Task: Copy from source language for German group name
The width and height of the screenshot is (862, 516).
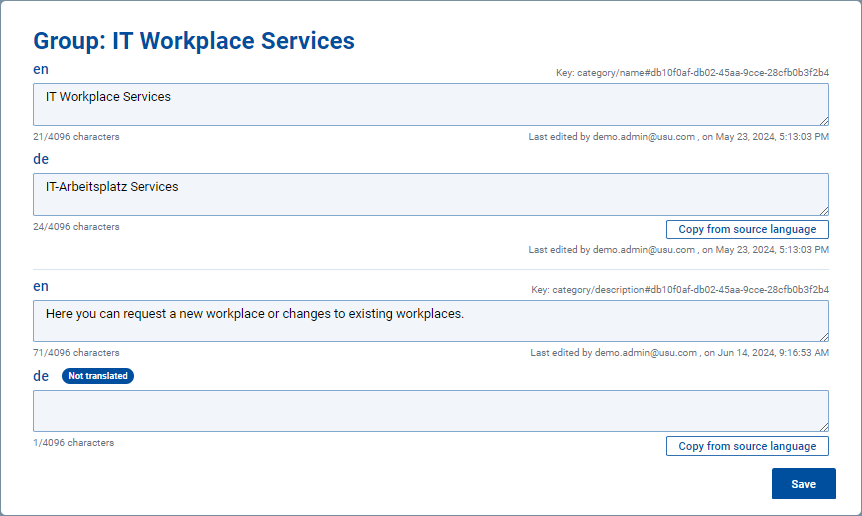Action: [x=747, y=230]
